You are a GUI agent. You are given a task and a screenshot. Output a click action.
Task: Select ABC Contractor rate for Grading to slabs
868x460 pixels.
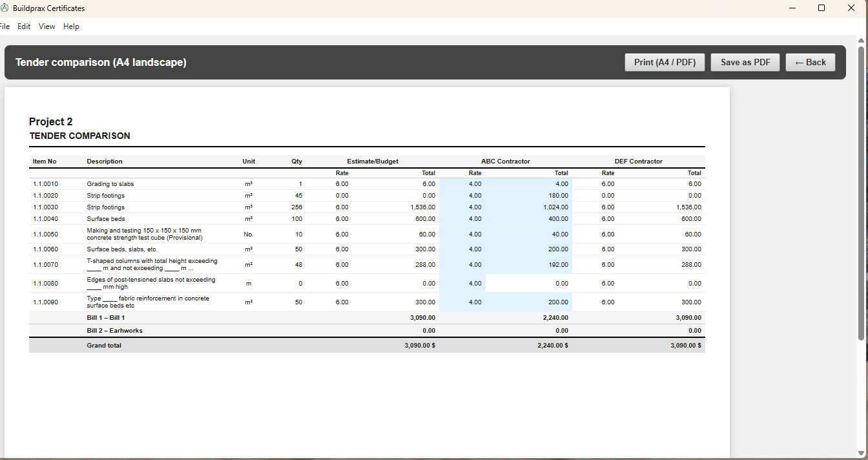(x=475, y=184)
